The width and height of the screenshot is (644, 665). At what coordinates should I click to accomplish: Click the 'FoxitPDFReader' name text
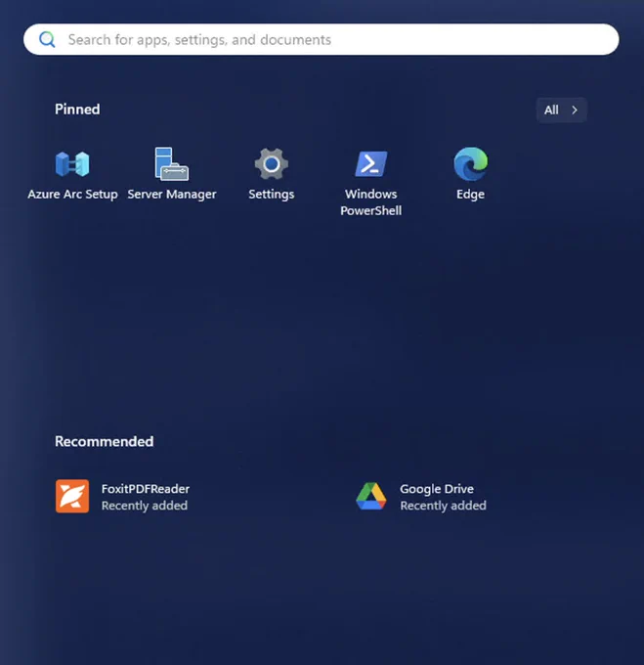point(146,489)
